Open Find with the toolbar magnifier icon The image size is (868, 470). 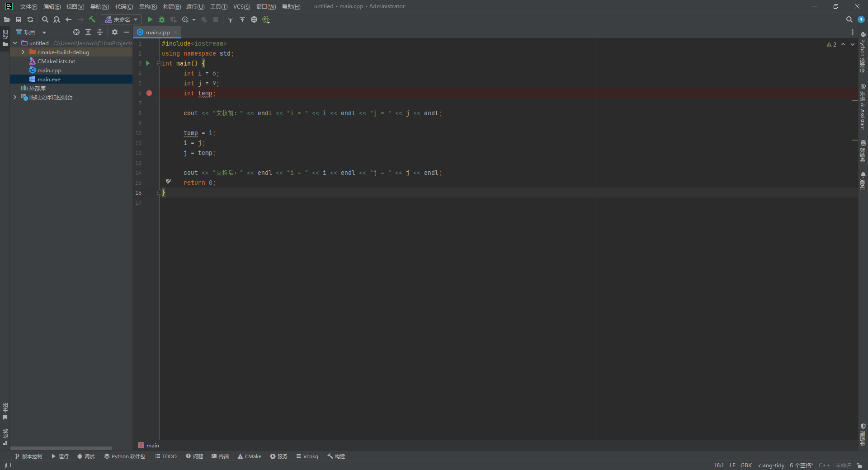45,19
